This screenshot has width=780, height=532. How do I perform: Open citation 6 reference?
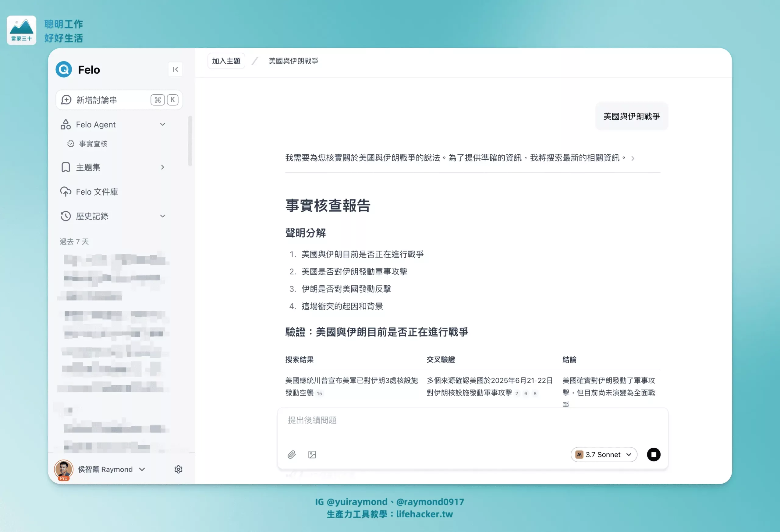coord(526,393)
